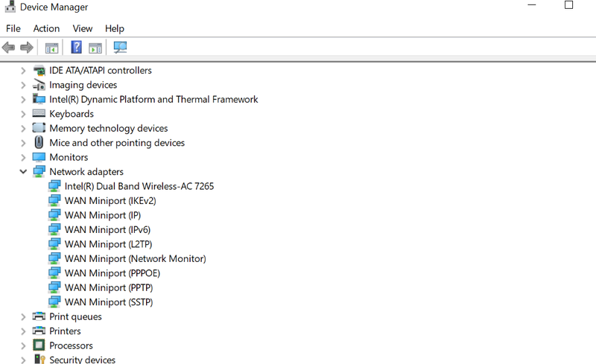Expand Intel Dynamic Platform and Thermal Framework
The width and height of the screenshot is (596, 364).
pyautogui.click(x=23, y=100)
